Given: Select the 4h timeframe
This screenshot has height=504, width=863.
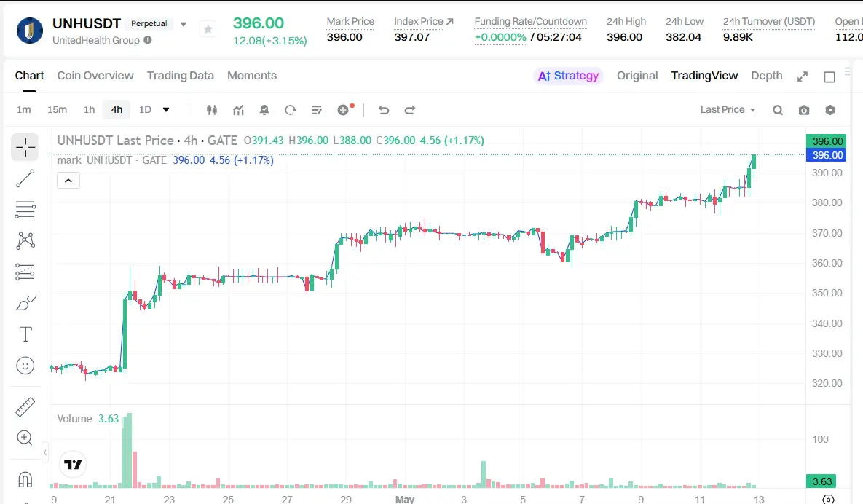Looking at the screenshot, I should 117,109.
